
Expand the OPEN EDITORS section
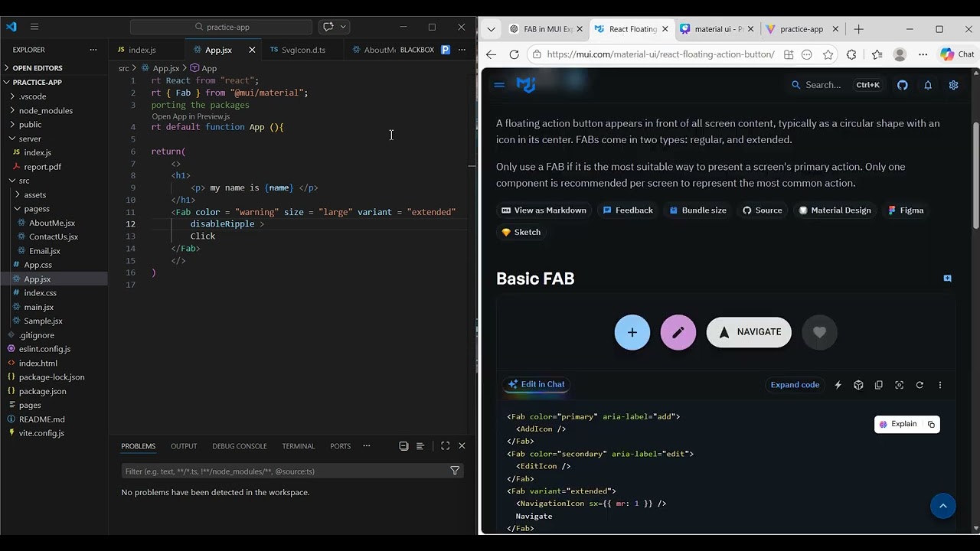coord(37,68)
